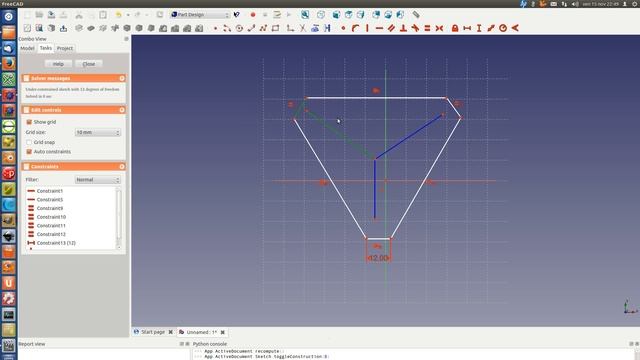
Task: Open the Part Design workbench dropdown
Action: [200, 15]
